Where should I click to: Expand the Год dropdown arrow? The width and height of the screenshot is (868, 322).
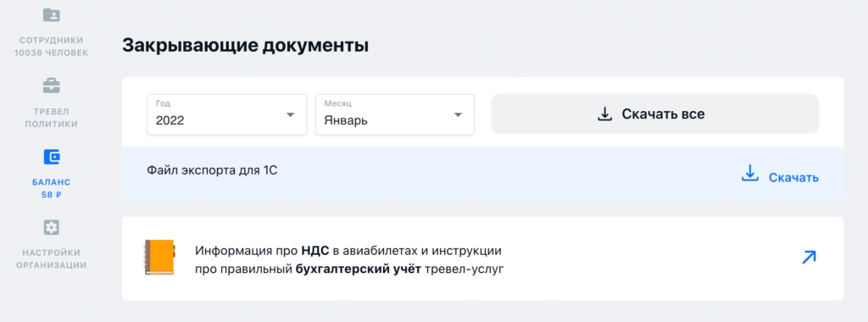290,115
